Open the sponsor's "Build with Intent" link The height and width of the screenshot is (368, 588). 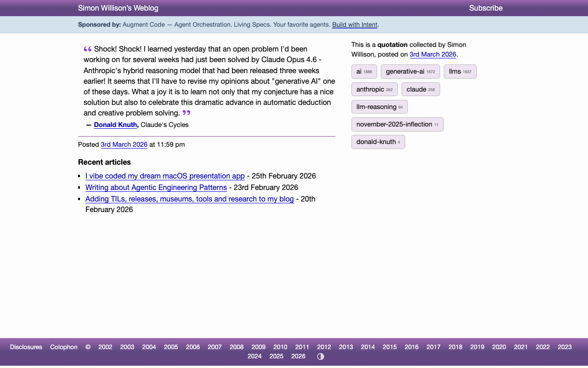coord(354,24)
